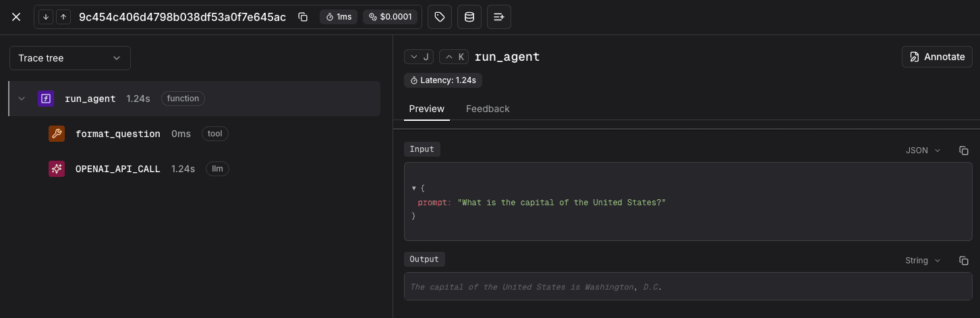Select the format_question tool span
The width and height of the screenshot is (980, 318).
click(117, 134)
